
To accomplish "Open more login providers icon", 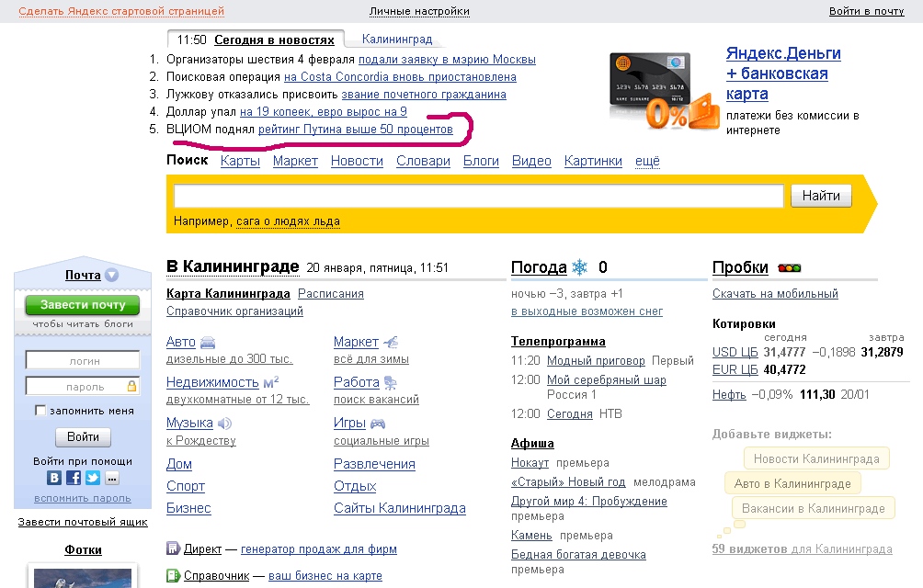I will coord(112,478).
